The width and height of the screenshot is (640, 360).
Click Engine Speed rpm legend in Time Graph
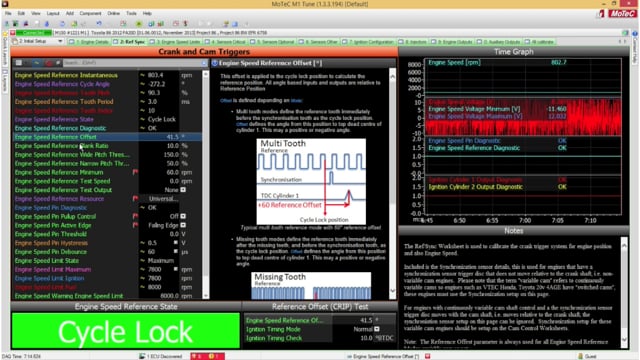tap(454, 62)
